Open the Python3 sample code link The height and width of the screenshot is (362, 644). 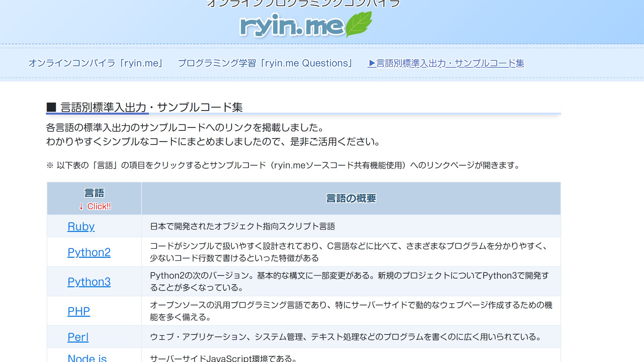pos(89,282)
